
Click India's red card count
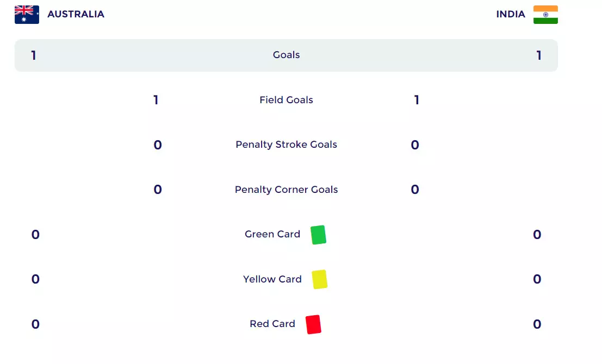pos(537,324)
